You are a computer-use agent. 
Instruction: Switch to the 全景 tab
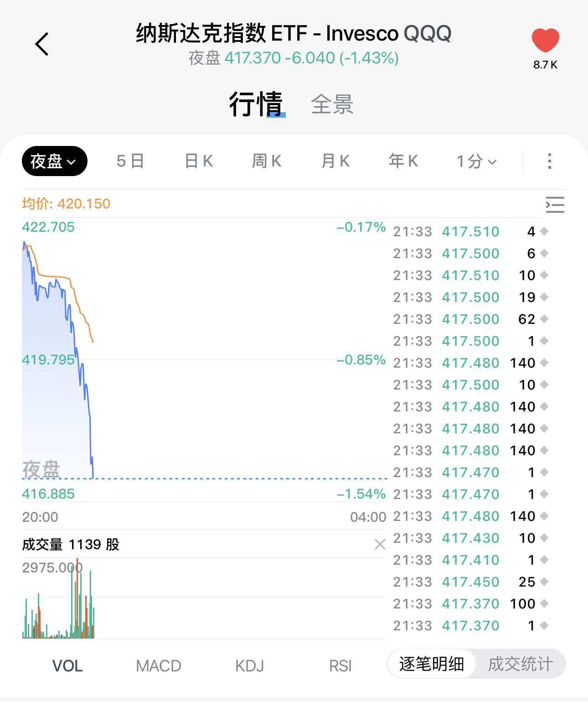(x=332, y=104)
